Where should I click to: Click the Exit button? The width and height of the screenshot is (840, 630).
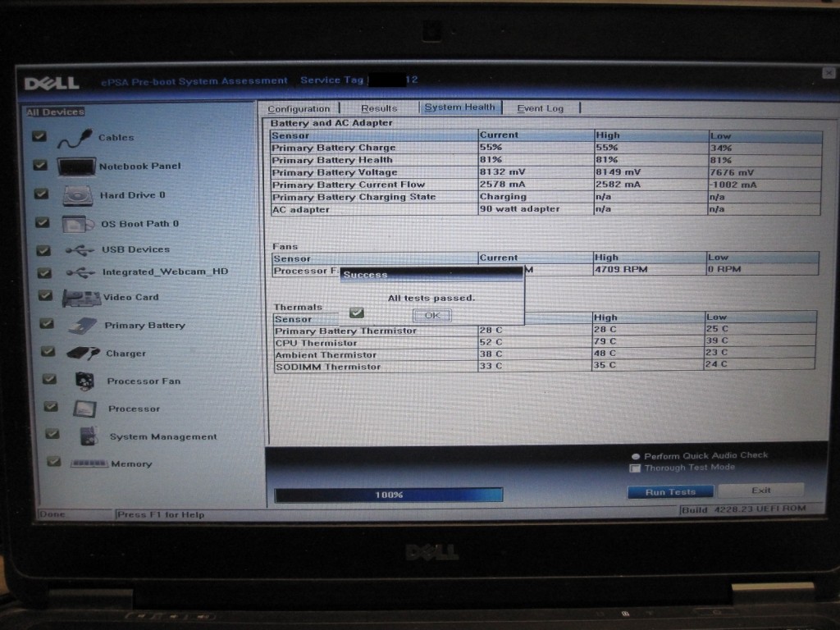coord(760,491)
